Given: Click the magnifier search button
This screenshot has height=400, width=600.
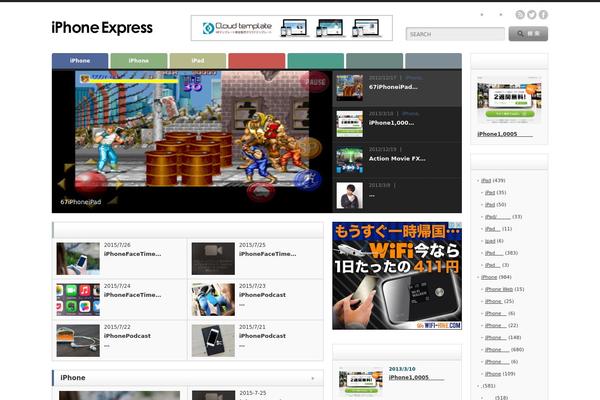Looking at the screenshot, I should tap(528, 34).
